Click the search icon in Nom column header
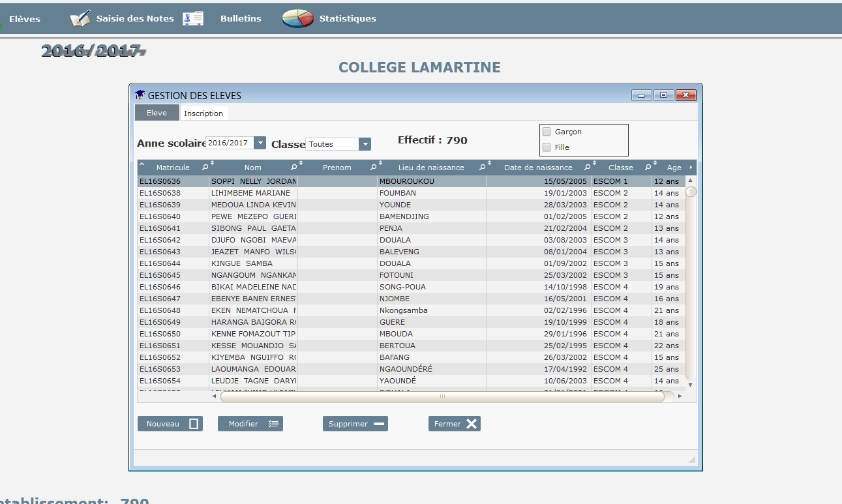842x504 pixels. point(293,168)
